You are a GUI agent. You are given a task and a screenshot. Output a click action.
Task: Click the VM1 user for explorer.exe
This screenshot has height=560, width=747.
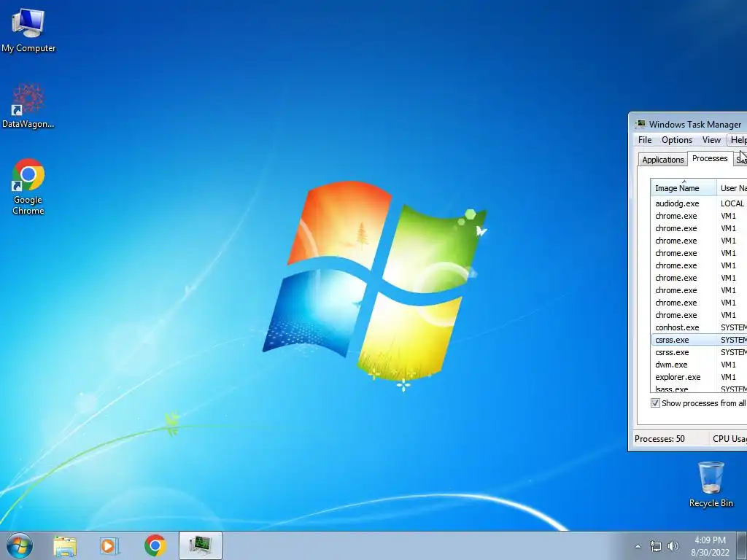pos(729,377)
